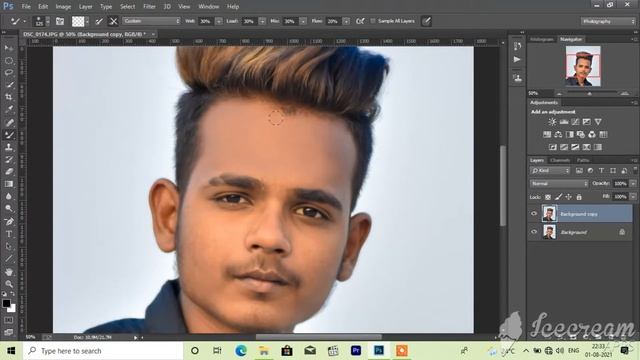The width and height of the screenshot is (640, 360).
Task: Add a Brightness/Contrast adjustment
Action: click(x=552, y=122)
